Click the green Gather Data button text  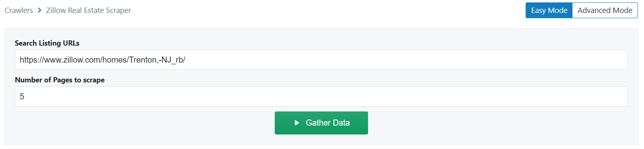coord(328,123)
